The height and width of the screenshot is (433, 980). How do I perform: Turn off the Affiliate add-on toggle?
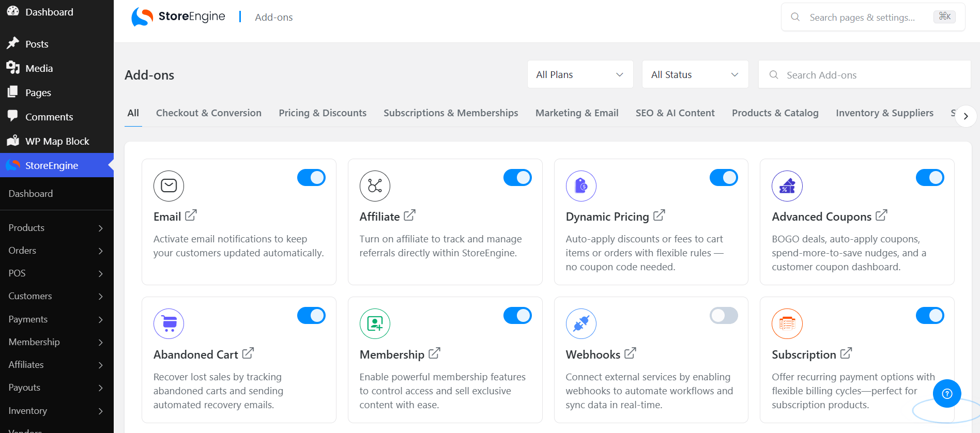pos(517,178)
